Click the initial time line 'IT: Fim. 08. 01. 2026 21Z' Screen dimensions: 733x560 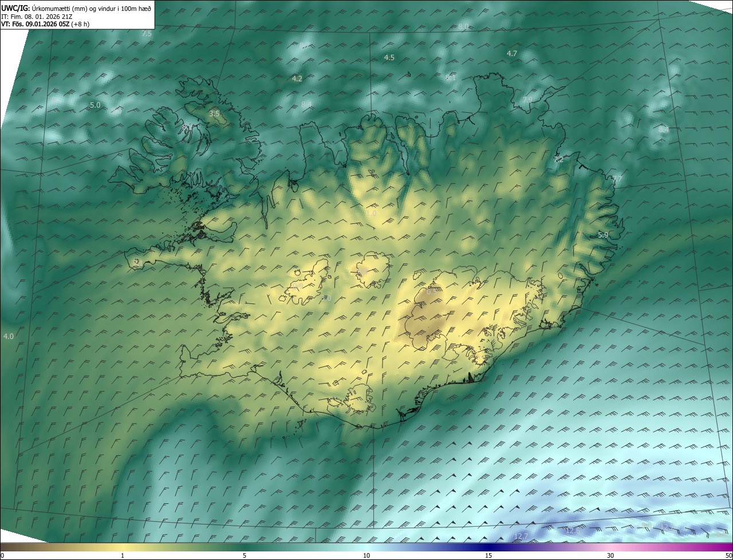tap(37, 17)
